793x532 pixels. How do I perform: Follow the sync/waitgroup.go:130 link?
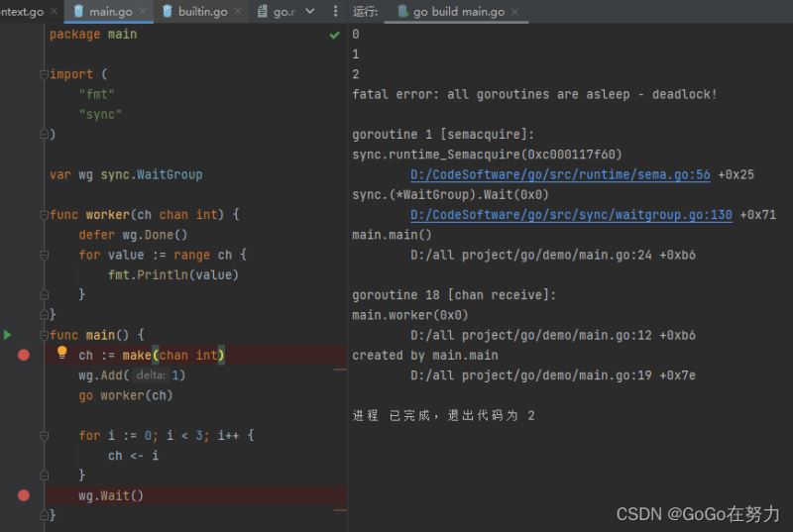point(571,215)
